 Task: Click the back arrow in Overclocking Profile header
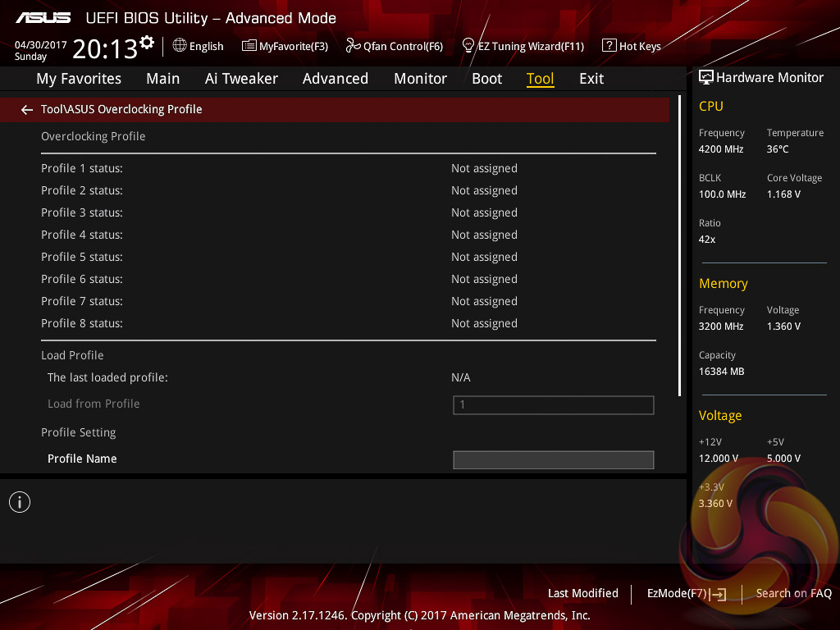27,110
